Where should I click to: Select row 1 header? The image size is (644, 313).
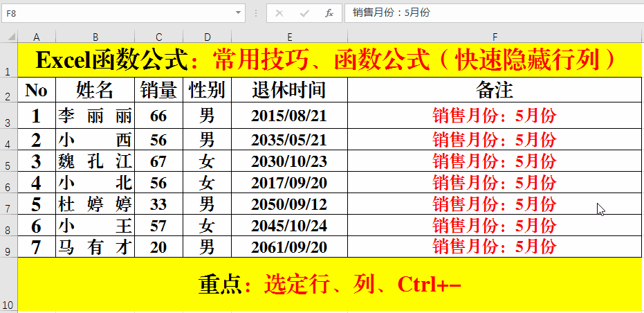(x=8, y=60)
